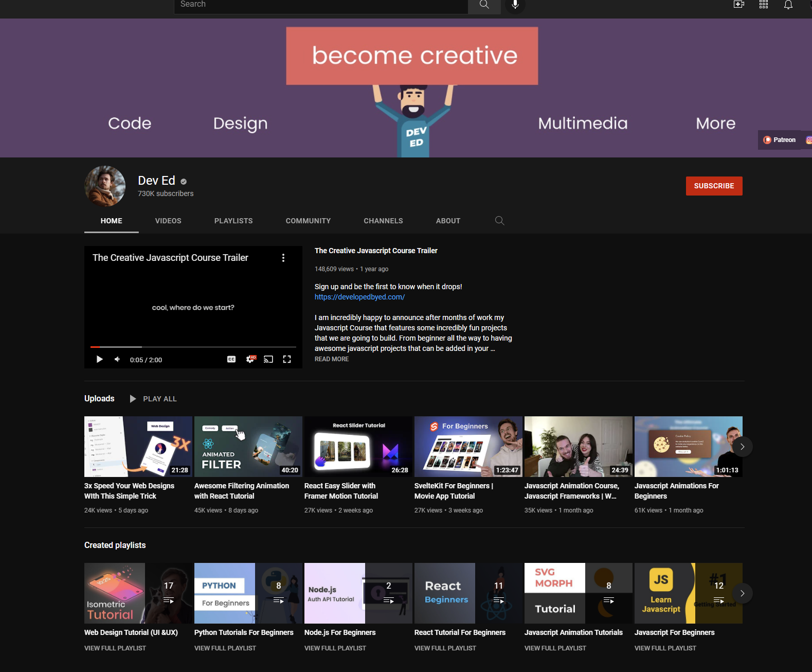
Task: Open Web Design Tutorial playlist thumbnail
Action: tap(138, 593)
